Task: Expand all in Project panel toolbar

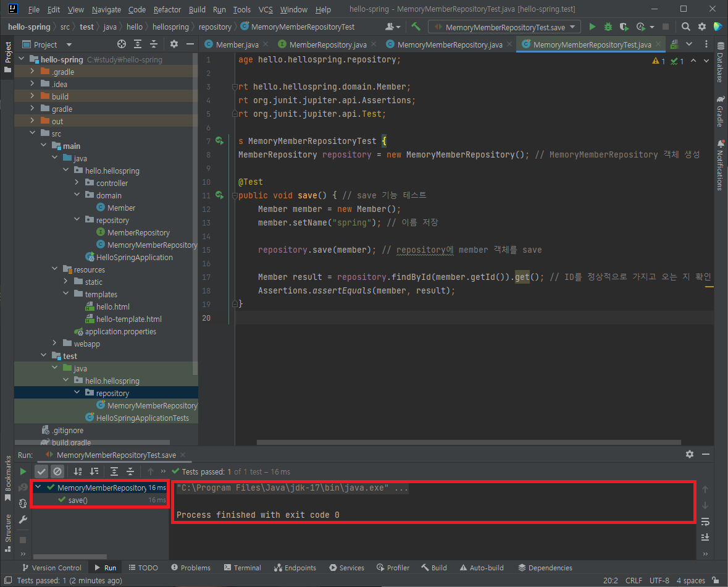Action: point(138,44)
